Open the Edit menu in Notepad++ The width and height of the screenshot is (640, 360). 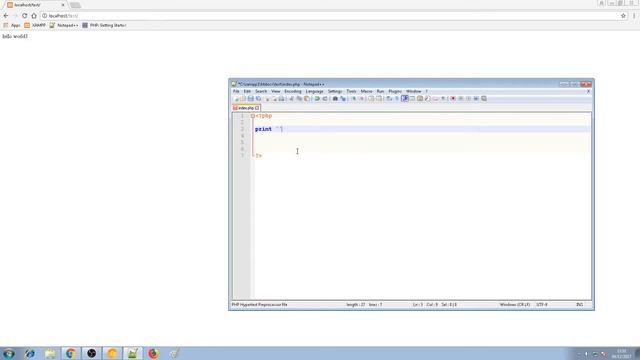tap(247, 91)
